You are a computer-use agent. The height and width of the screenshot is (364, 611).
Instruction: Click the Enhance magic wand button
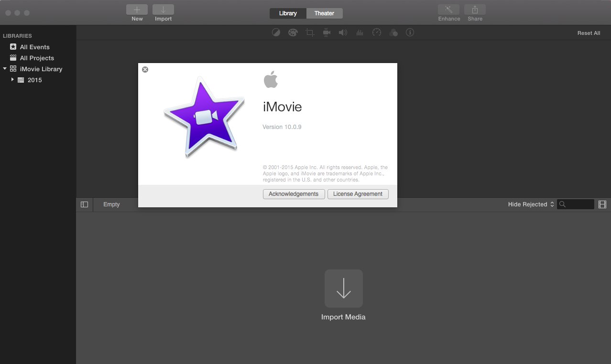tap(449, 10)
